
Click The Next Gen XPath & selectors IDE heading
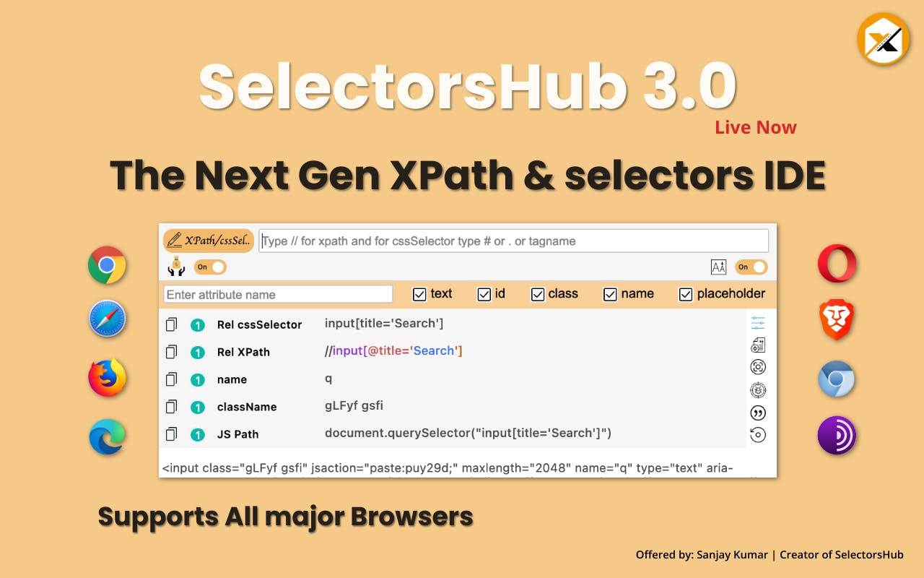pos(468,175)
